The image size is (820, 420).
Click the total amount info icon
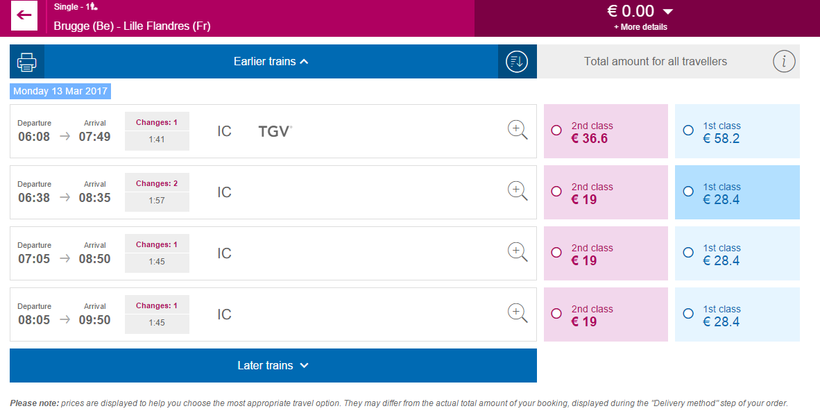[785, 62]
